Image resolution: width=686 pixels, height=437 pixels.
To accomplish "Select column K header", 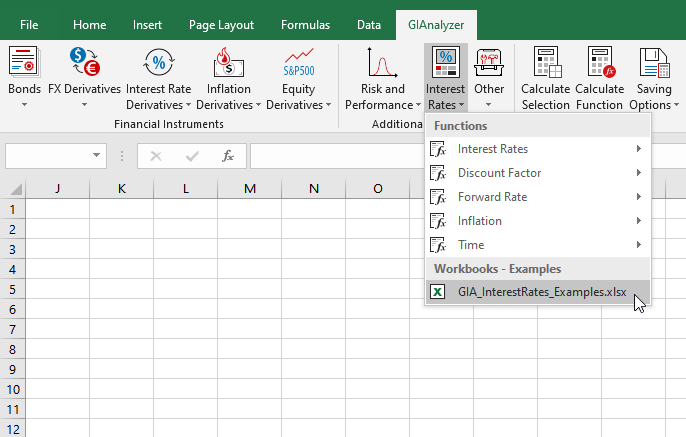I will coord(121,189).
